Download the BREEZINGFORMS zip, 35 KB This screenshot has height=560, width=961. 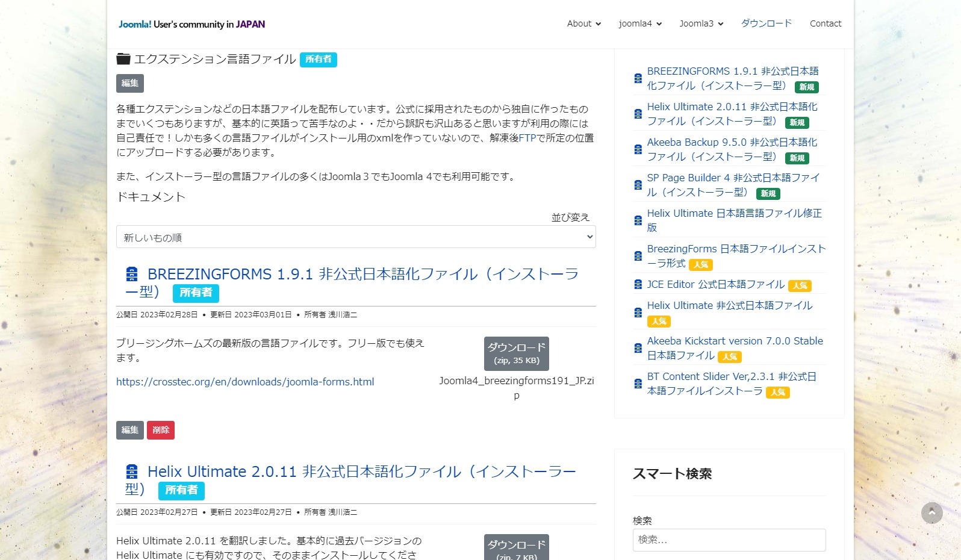(x=517, y=353)
